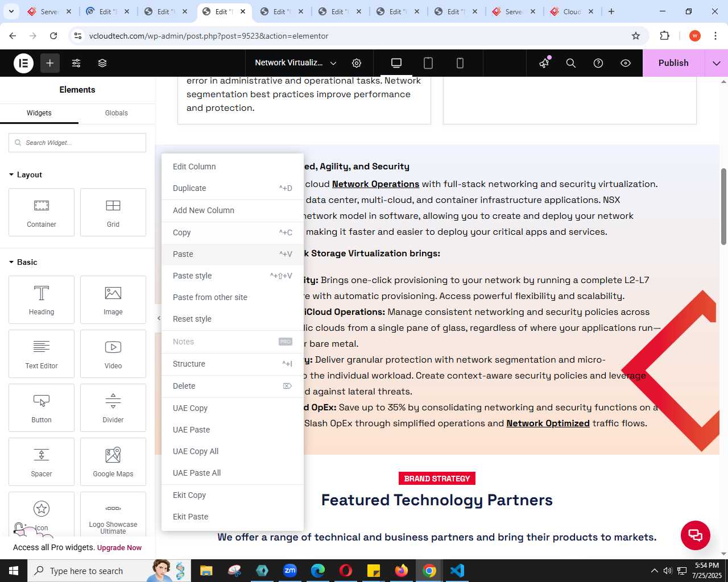Choose Paste style menu entry
Screen dimensions: 728x582
[233, 276]
